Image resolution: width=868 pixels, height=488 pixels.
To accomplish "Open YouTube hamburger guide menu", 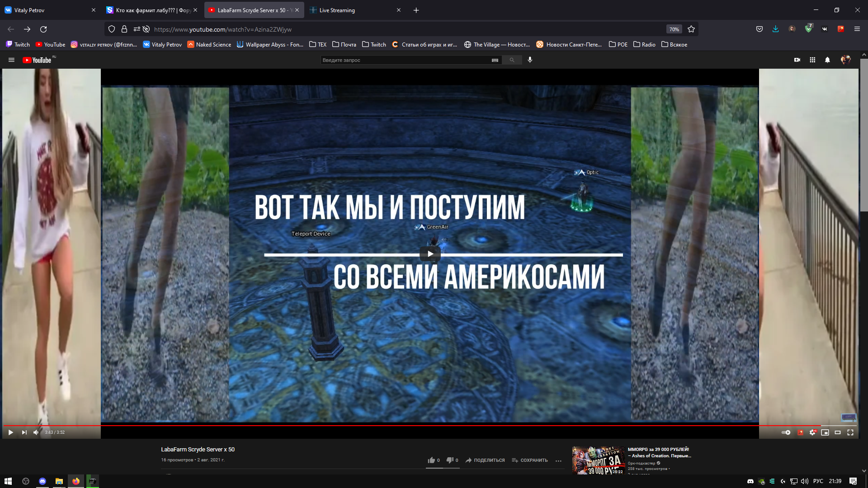I will [11, 60].
